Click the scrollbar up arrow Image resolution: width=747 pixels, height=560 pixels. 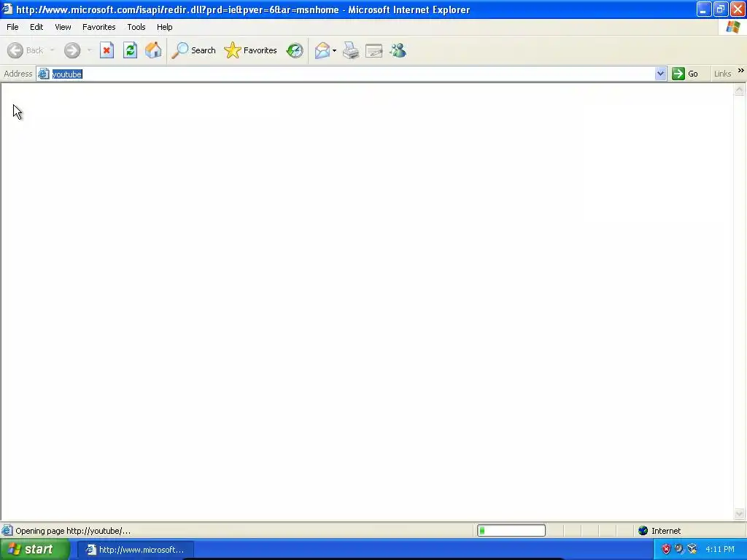coord(740,90)
